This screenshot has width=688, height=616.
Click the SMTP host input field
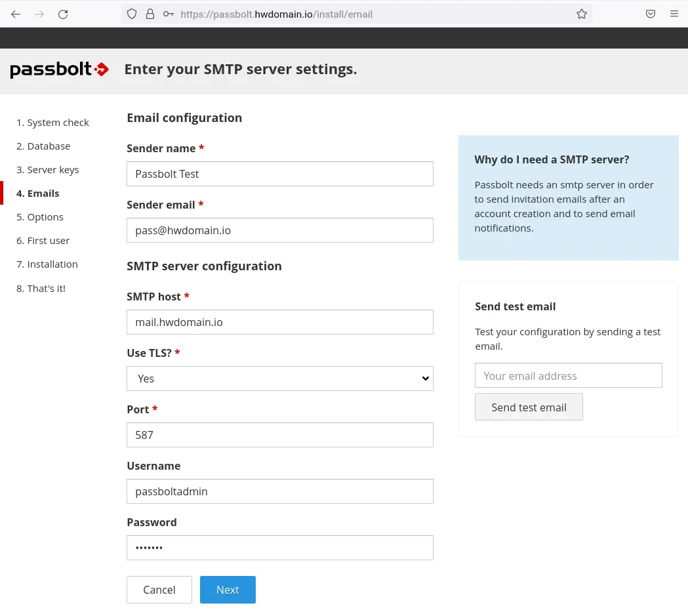pyautogui.click(x=279, y=322)
